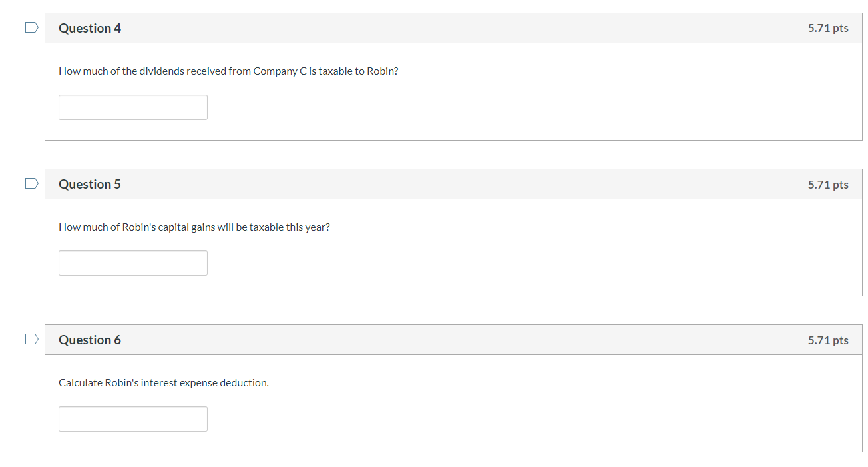The image size is (868, 467).
Task: Click the answer box under the dividends question
Action: click(132, 107)
